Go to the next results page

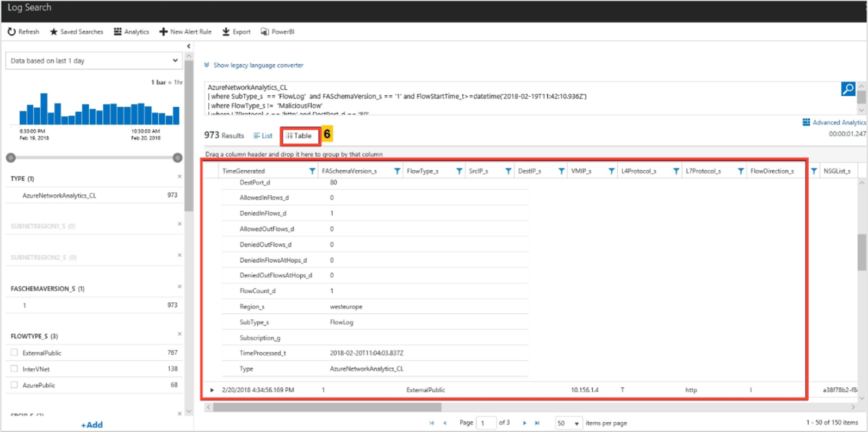tap(524, 423)
